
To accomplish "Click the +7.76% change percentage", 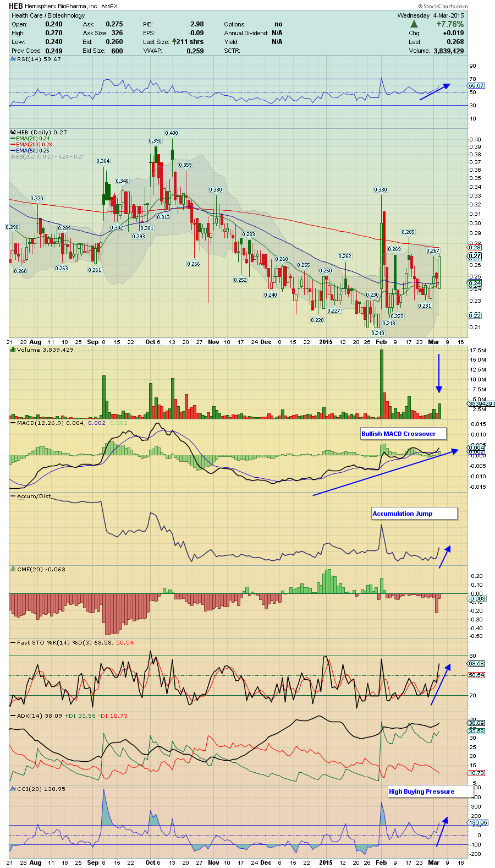I will point(450,24).
